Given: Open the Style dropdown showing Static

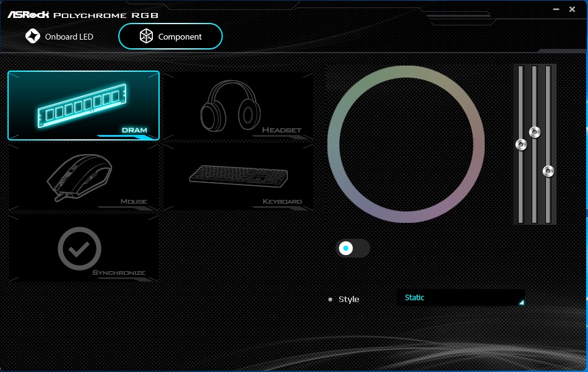Looking at the screenshot, I should coord(461,298).
